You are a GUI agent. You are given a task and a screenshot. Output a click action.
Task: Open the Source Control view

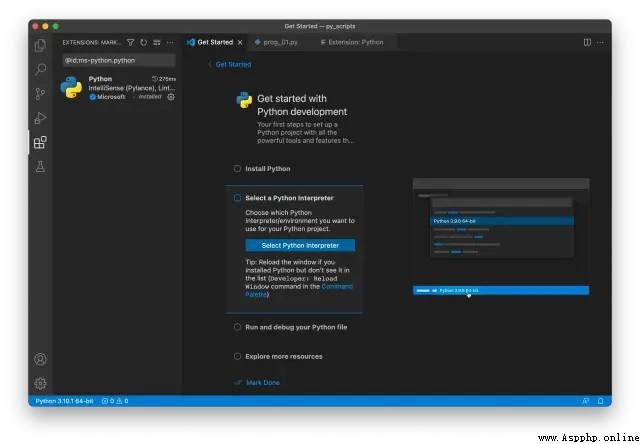pos(40,94)
